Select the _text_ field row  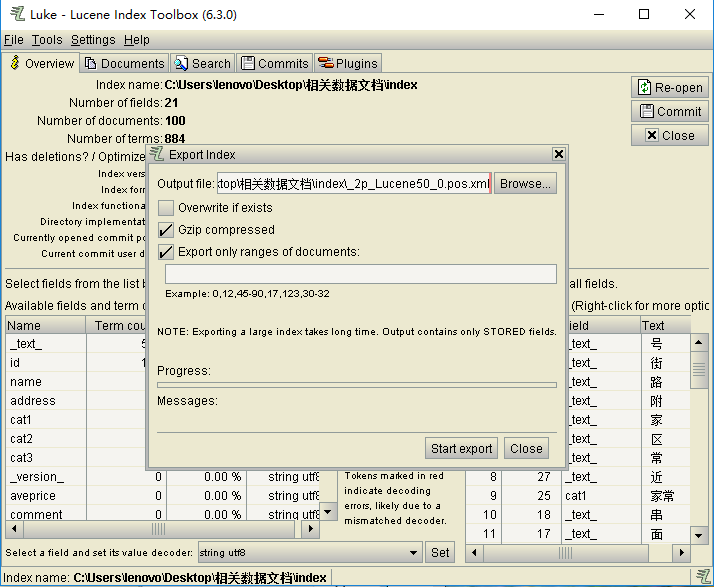point(76,344)
